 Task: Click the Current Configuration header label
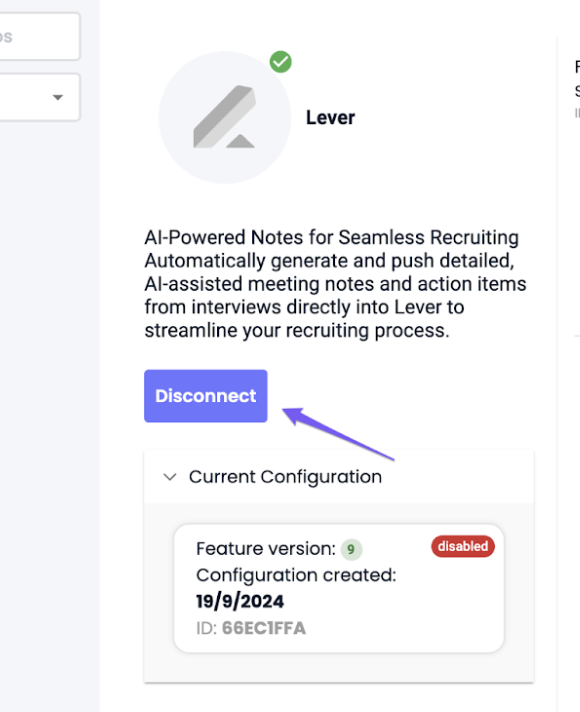[285, 477]
